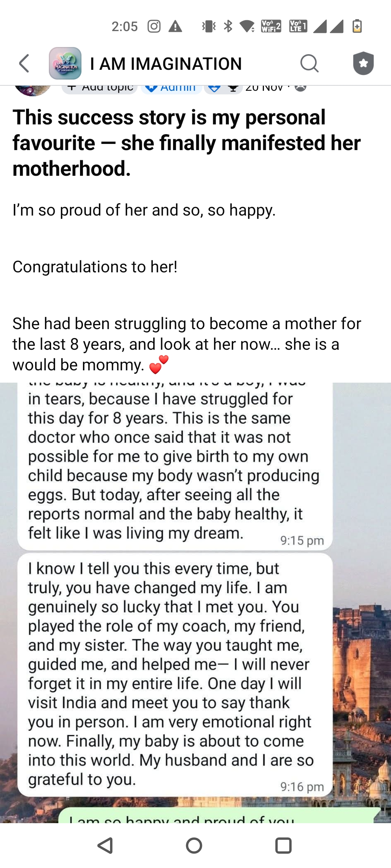
Task: Search within the group
Action: (309, 64)
